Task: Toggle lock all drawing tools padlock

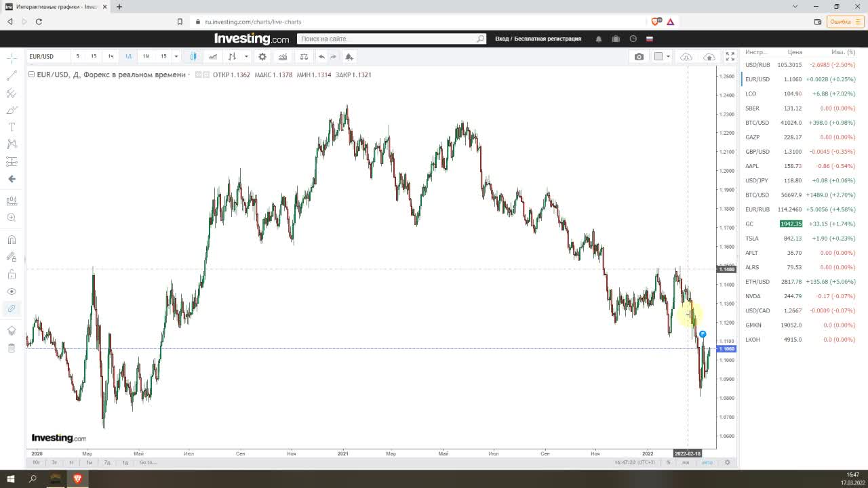Action: click(12, 274)
